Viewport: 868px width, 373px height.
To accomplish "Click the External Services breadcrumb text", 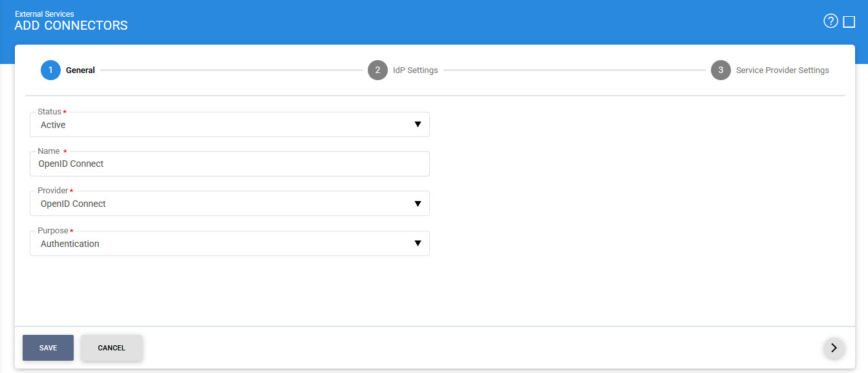I will [45, 14].
